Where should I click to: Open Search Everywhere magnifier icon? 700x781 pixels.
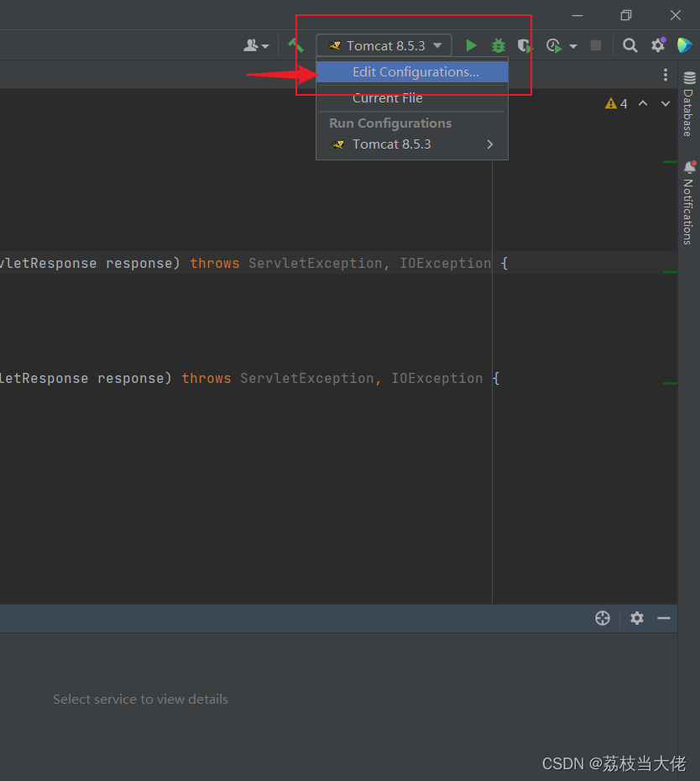tap(629, 46)
